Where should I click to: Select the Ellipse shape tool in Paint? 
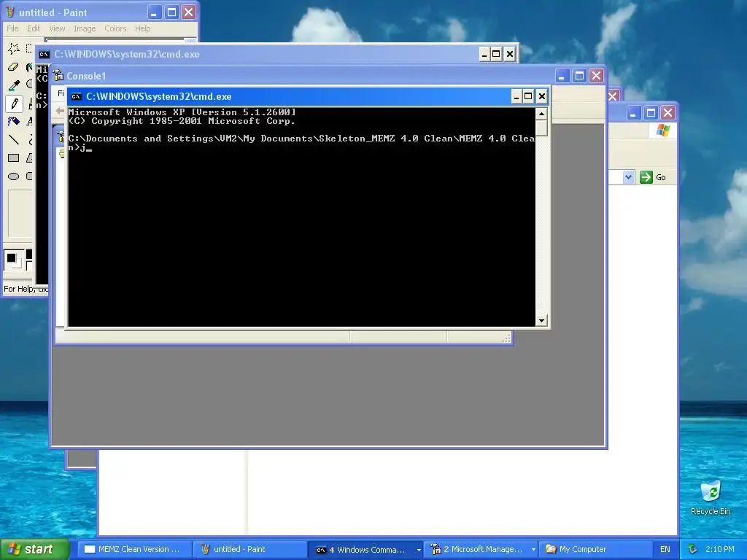[13, 176]
